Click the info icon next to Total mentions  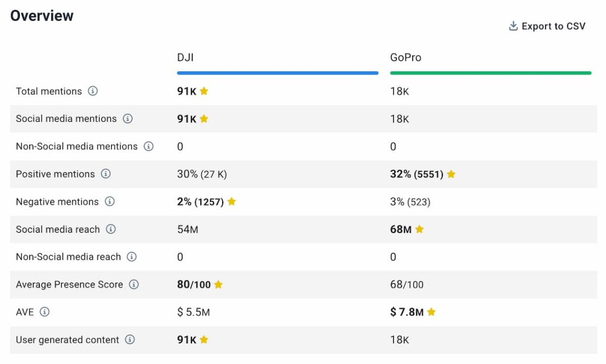pyautogui.click(x=92, y=91)
